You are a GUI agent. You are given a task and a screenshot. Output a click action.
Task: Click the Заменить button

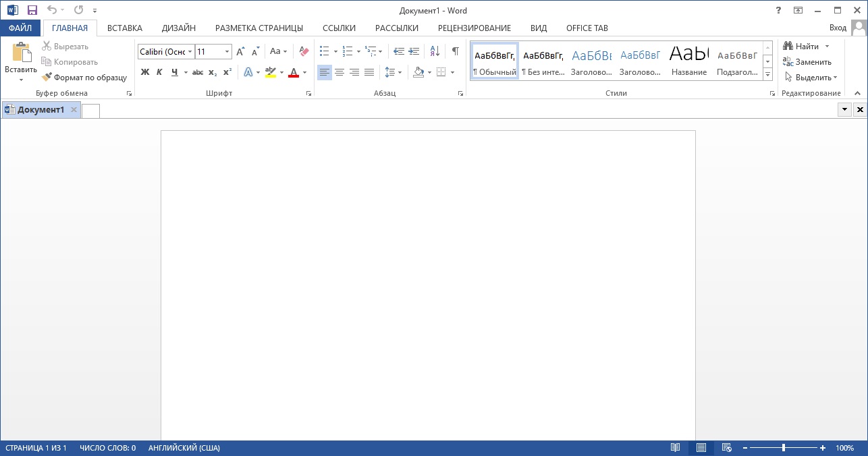tap(807, 62)
